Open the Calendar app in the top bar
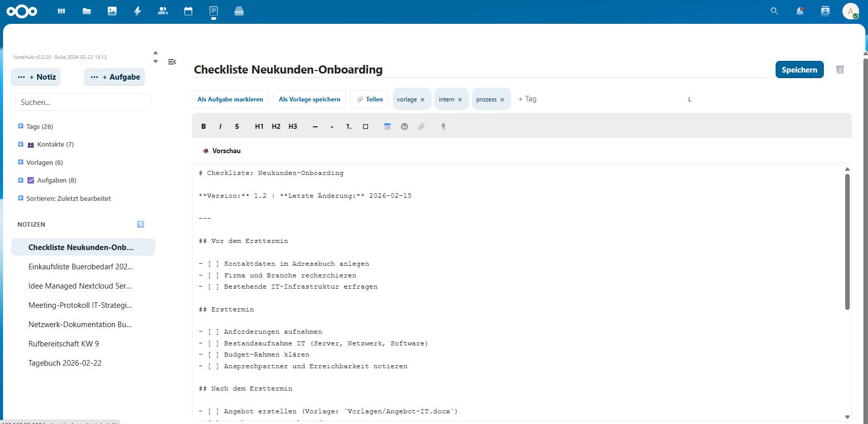This screenshot has height=424, width=868. click(x=188, y=11)
